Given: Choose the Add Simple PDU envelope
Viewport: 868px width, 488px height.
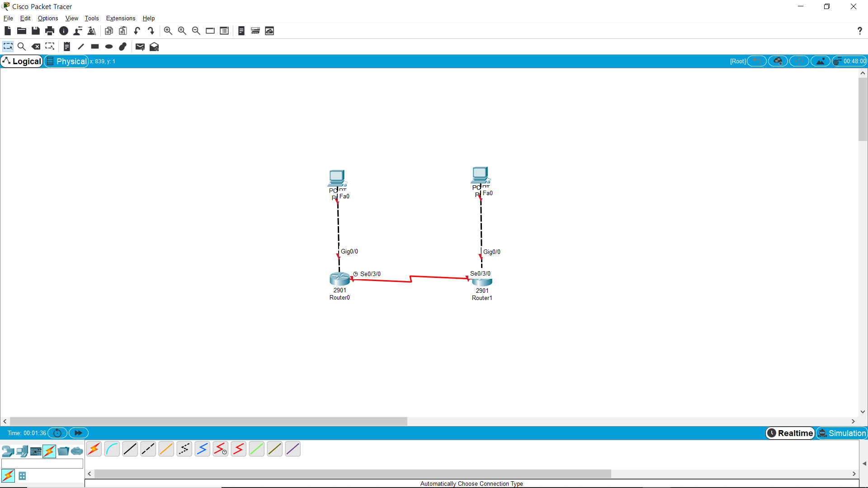Looking at the screenshot, I should [140, 47].
